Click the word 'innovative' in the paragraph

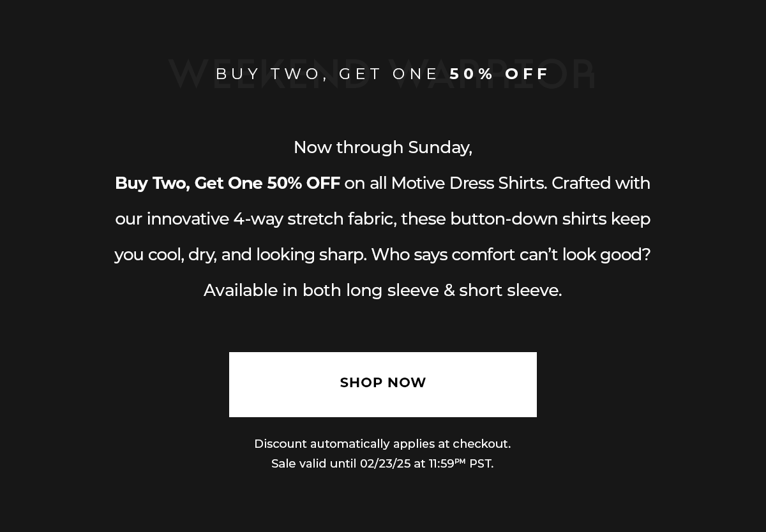point(188,219)
